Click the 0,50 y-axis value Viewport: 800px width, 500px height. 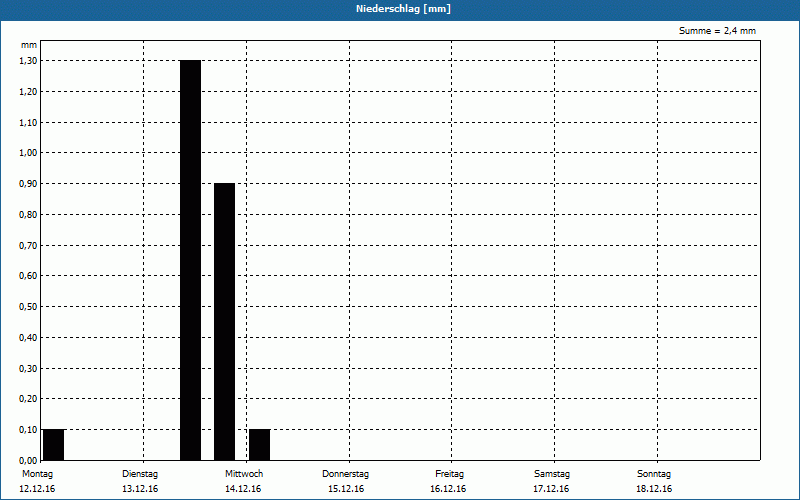pyautogui.click(x=28, y=307)
